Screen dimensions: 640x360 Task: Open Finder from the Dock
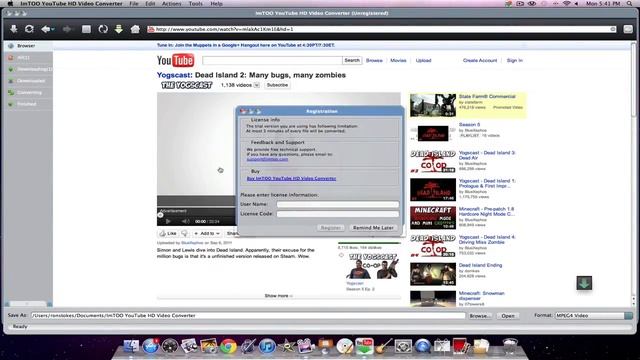pos(131,347)
